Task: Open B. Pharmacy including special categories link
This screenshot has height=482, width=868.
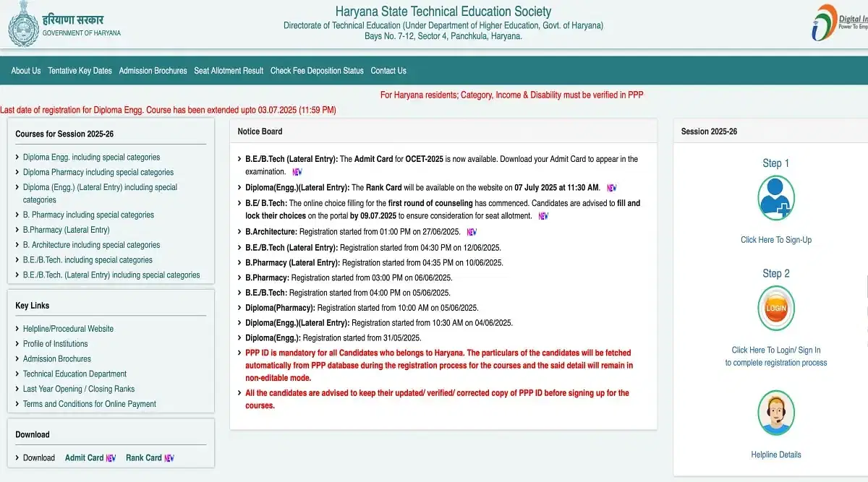Action: tap(88, 215)
